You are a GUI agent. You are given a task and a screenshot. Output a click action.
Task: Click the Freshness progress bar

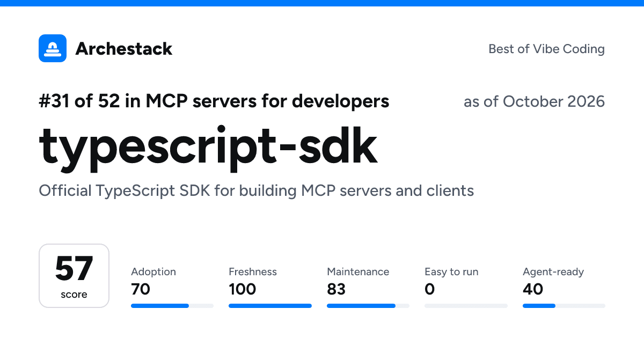coord(270,306)
